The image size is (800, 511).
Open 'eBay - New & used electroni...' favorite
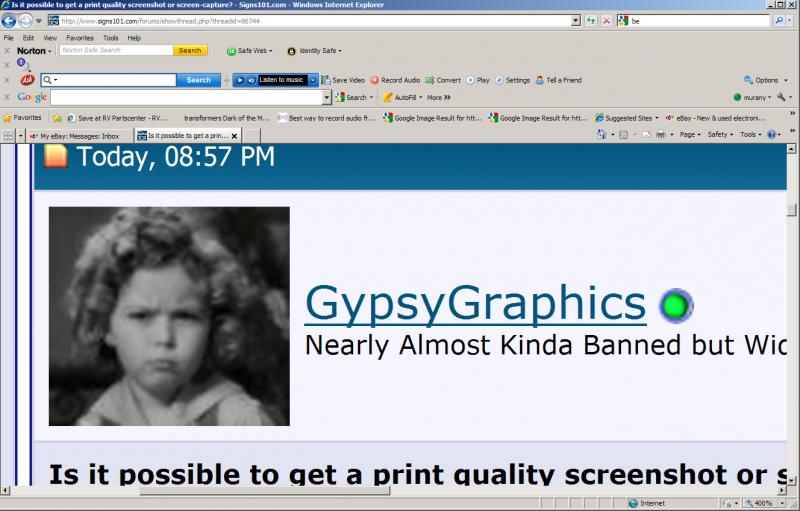[x=715, y=118]
